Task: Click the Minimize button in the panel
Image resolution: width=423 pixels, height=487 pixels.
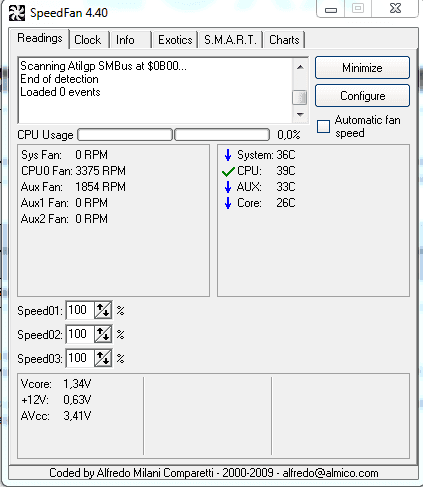Action: pyautogui.click(x=362, y=68)
